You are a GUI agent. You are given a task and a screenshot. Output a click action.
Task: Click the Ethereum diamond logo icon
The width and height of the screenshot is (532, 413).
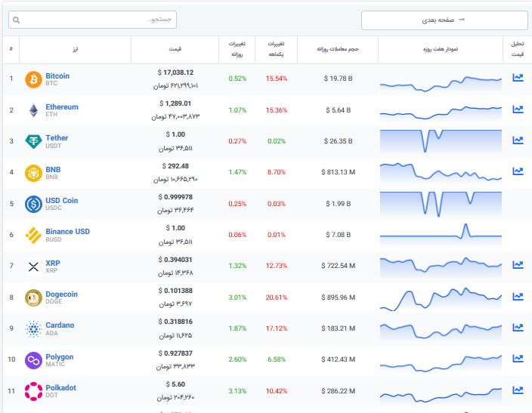33,110
